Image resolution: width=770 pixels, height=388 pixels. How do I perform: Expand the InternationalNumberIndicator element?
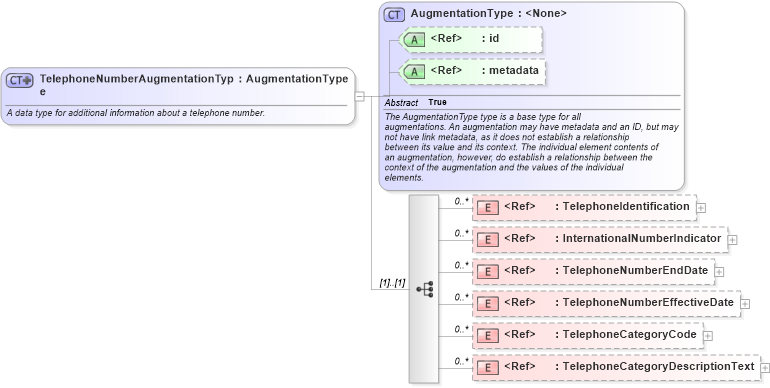(x=732, y=240)
